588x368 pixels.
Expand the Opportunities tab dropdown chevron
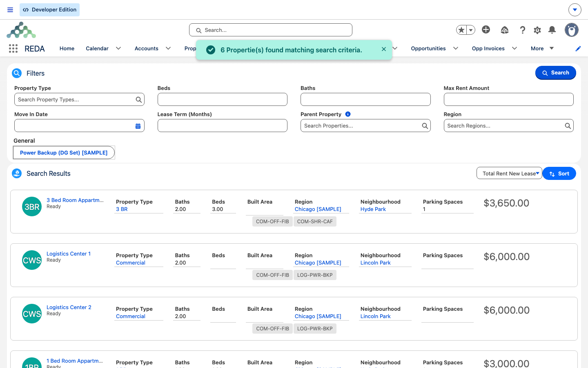[x=456, y=48]
